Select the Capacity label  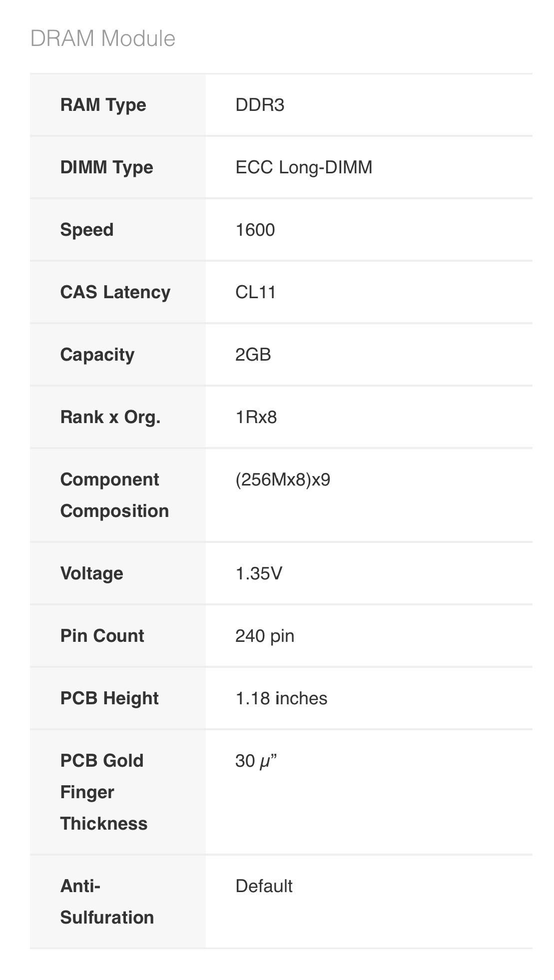97,355
